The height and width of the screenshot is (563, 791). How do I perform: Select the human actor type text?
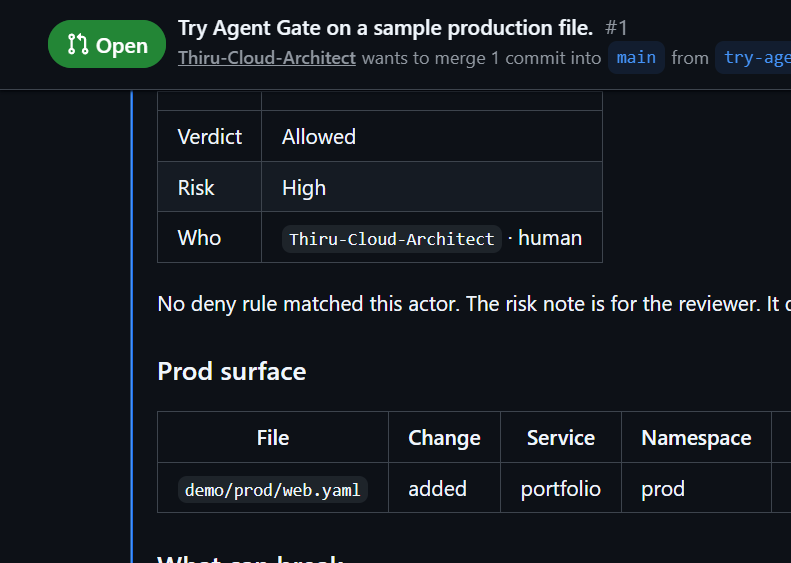[x=550, y=238]
